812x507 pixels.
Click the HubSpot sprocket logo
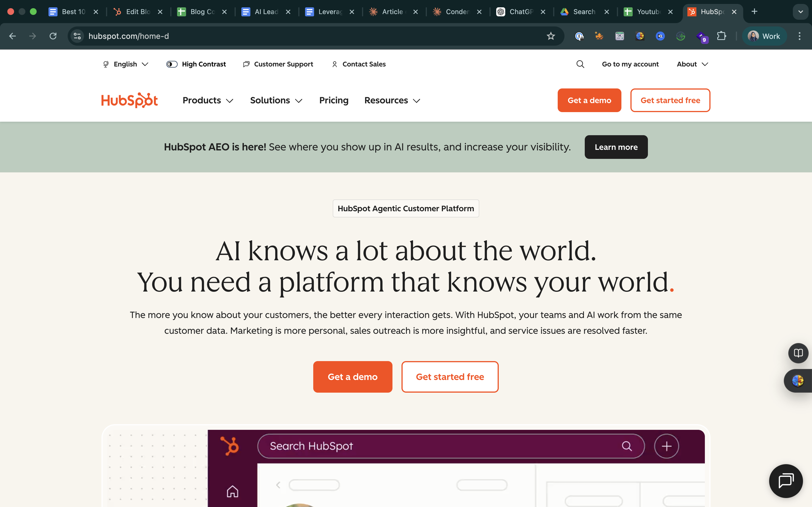tap(129, 100)
